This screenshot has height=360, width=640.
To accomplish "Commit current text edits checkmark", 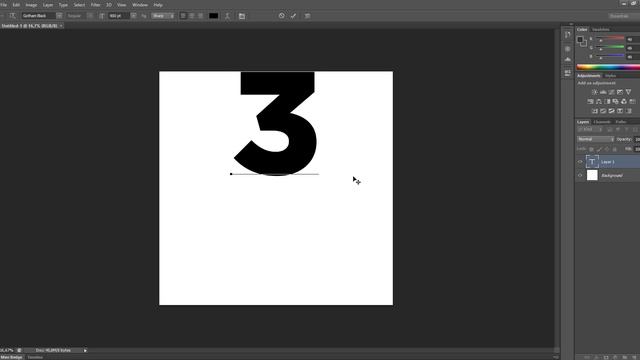I will pyautogui.click(x=293, y=16).
